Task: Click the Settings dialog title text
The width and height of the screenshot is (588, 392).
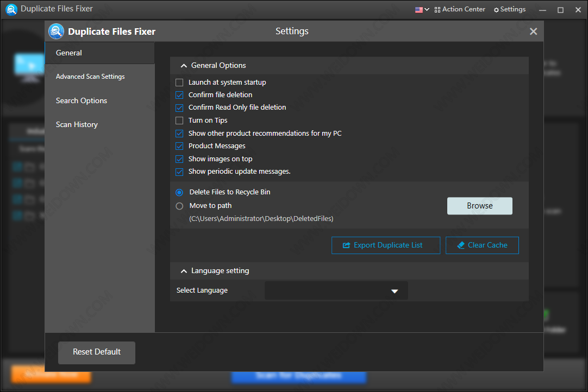Action: (x=292, y=31)
